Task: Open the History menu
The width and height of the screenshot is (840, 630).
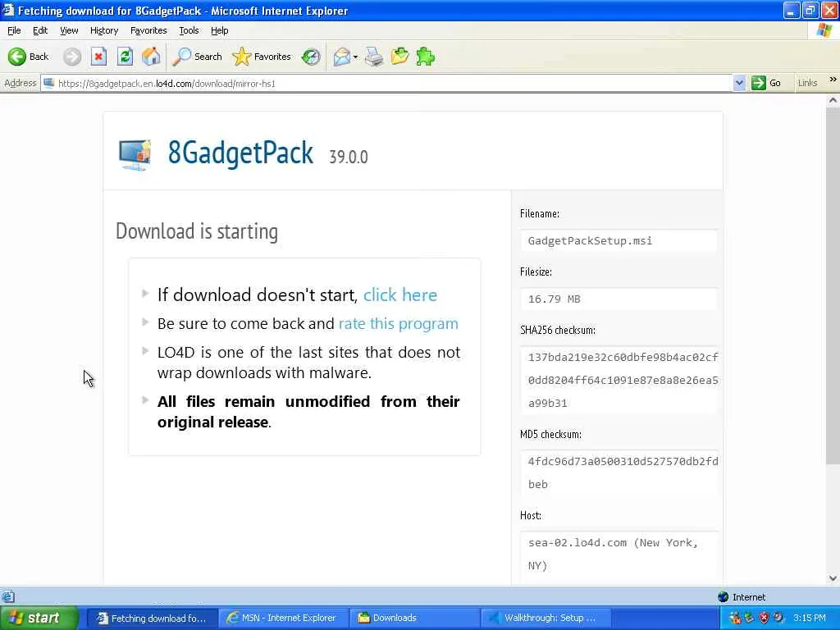Action: click(104, 30)
